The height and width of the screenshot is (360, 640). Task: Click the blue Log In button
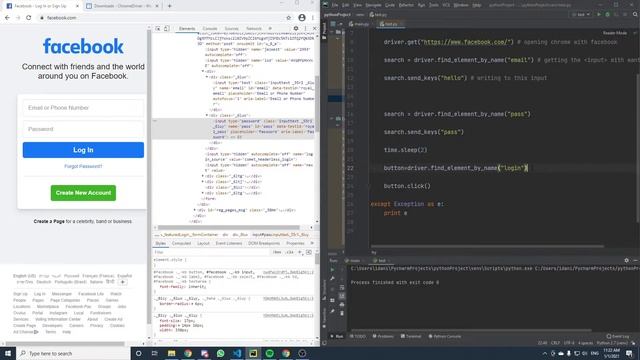tap(83, 150)
